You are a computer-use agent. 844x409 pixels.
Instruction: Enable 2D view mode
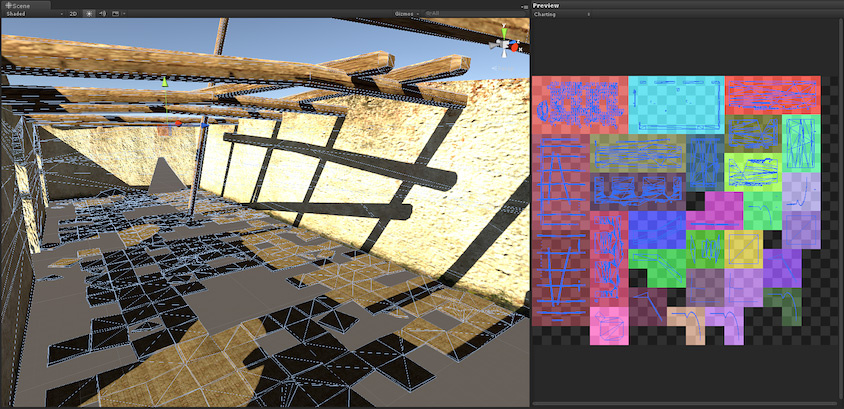72,14
